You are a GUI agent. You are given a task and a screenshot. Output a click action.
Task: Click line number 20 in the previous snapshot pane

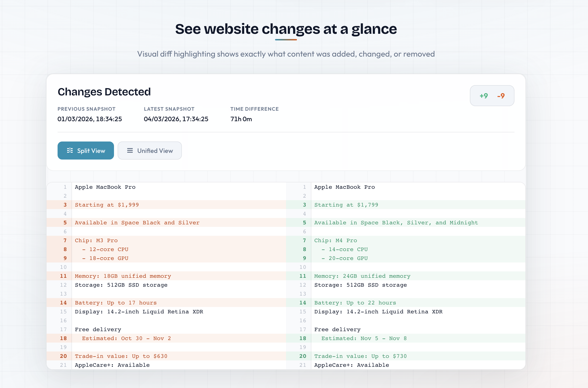[64, 356]
